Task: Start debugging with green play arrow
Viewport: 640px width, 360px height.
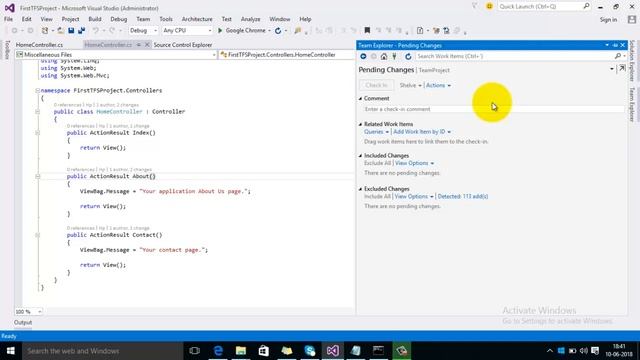Action: tap(220, 31)
